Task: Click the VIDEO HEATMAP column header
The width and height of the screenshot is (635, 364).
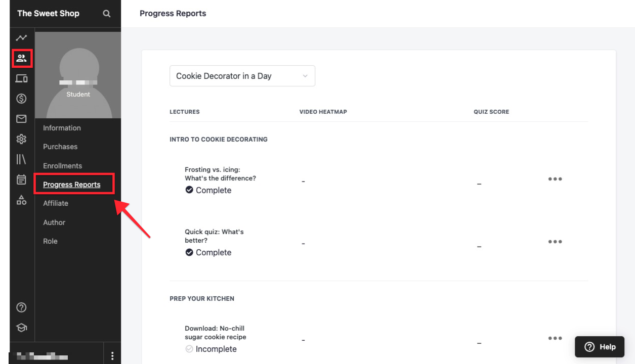Action: (323, 112)
